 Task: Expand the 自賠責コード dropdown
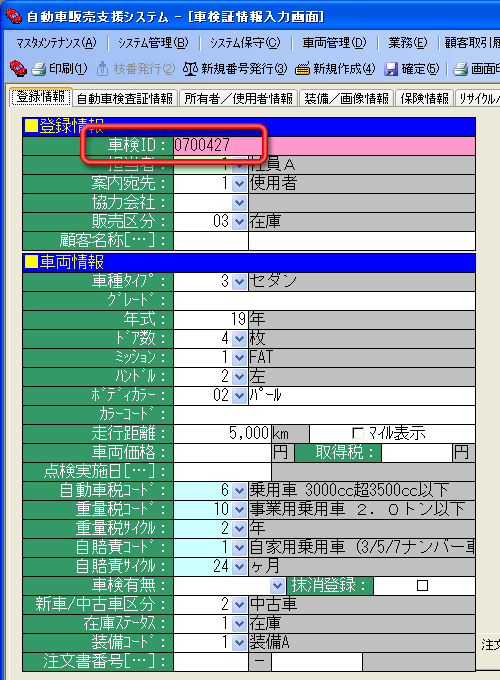point(239,548)
